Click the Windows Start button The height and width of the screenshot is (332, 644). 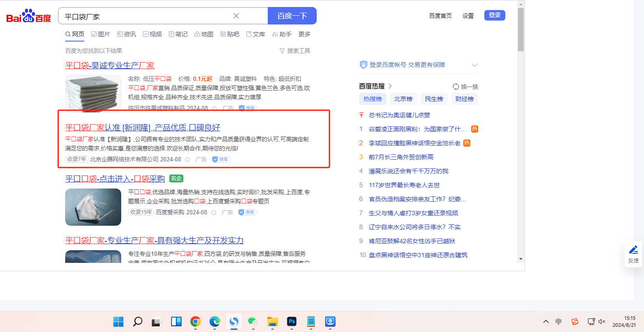(x=118, y=322)
